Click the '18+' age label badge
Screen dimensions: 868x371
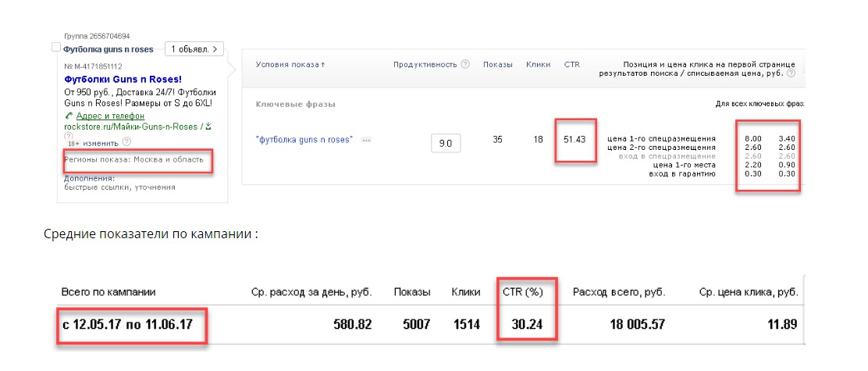[73, 143]
